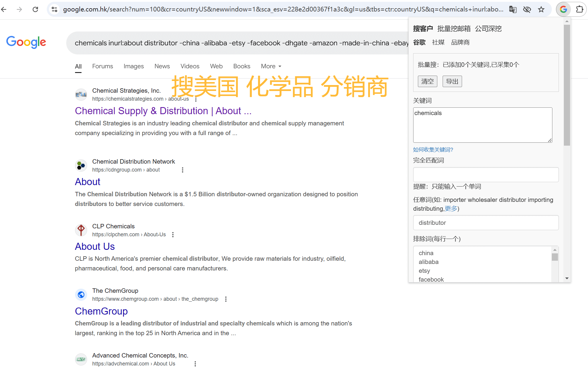Viewport: 588px width, 369px height.
Task: Click https://advchemical.com › About Us URL text
Action: coord(134,364)
